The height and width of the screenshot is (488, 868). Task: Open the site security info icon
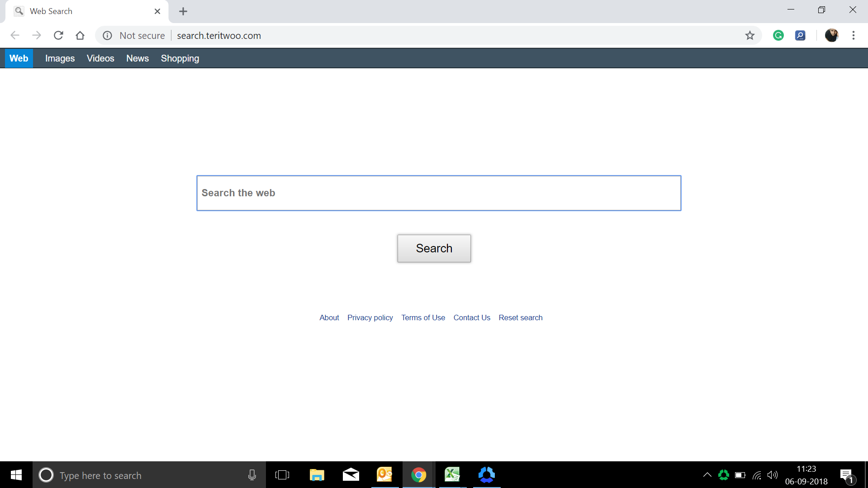pyautogui.click(x=107, y=35)
